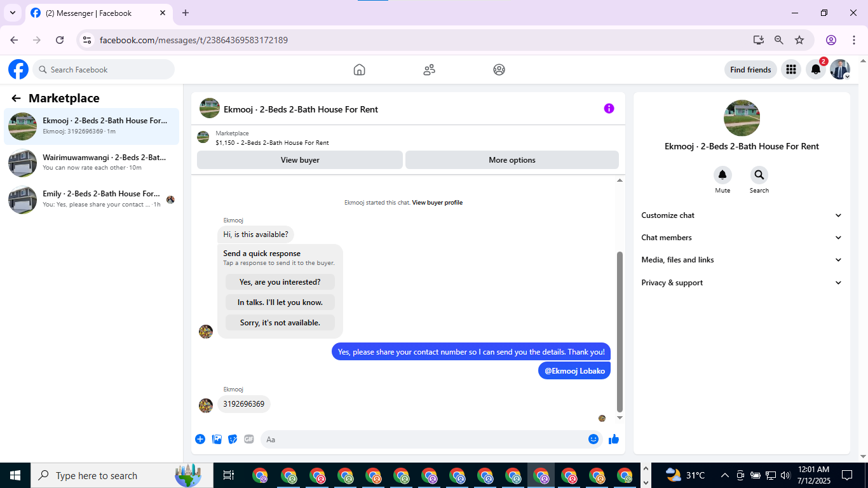The height and width of the screenshot is (488, 868).
Task: Expand the Chat members section
Action: coord(742,238)
